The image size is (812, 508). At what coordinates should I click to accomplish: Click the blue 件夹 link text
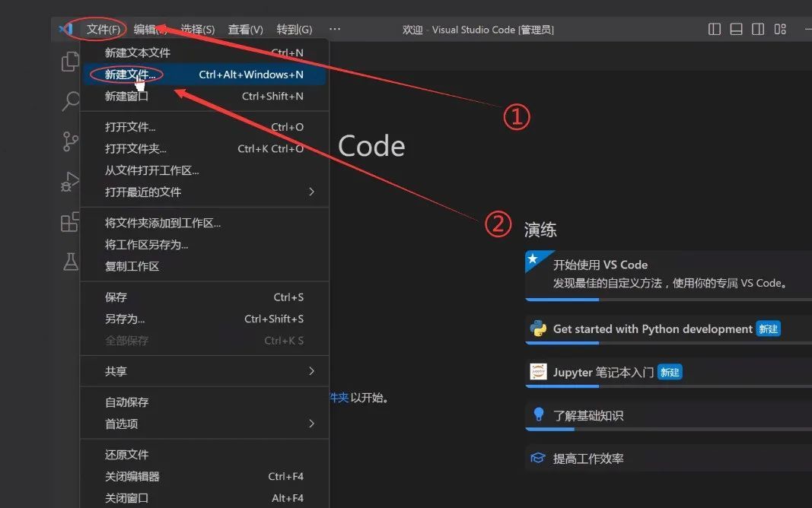[x=339, y=398]
